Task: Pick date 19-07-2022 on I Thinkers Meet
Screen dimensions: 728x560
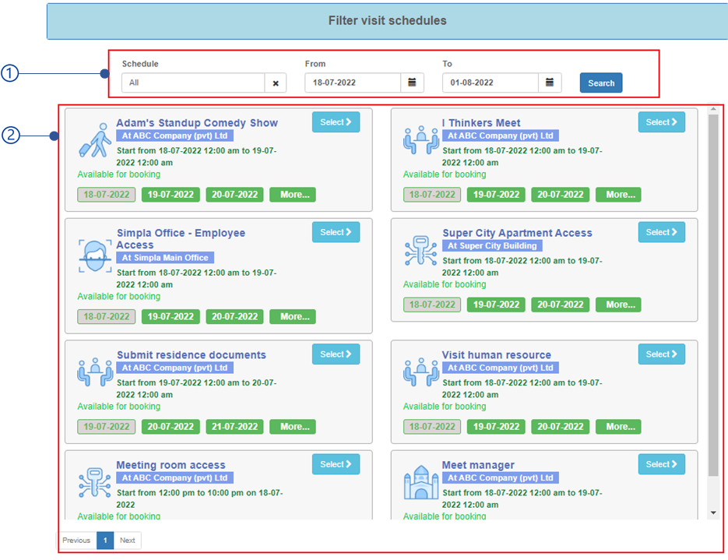Action: 496,195
